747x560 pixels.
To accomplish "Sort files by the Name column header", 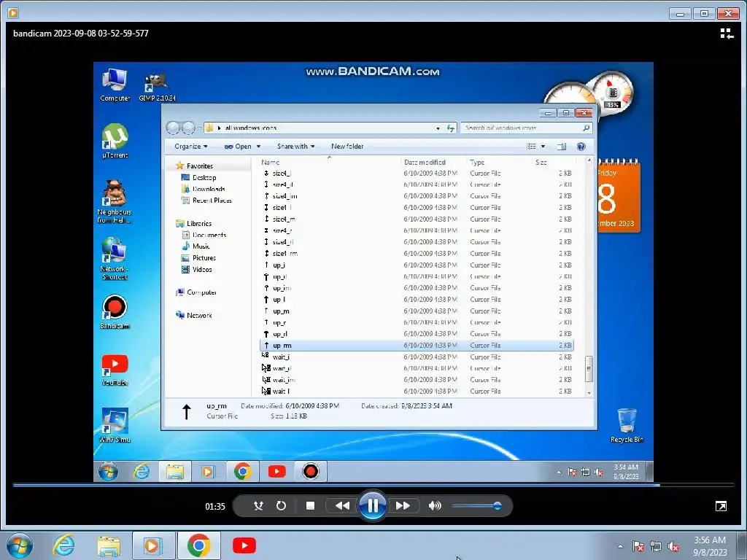I will pyautogui.click(x=271, y=162).
